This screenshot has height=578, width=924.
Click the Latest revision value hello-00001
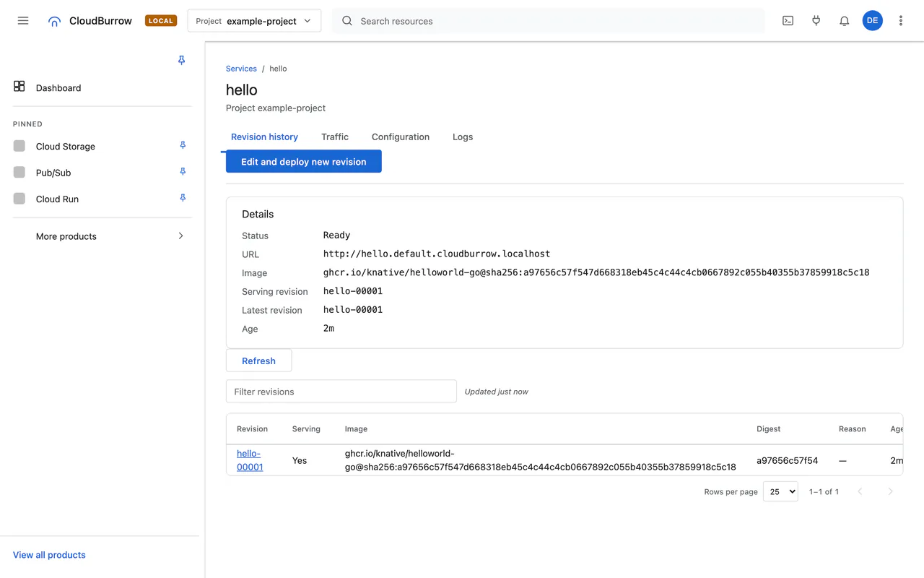point(353,310)
